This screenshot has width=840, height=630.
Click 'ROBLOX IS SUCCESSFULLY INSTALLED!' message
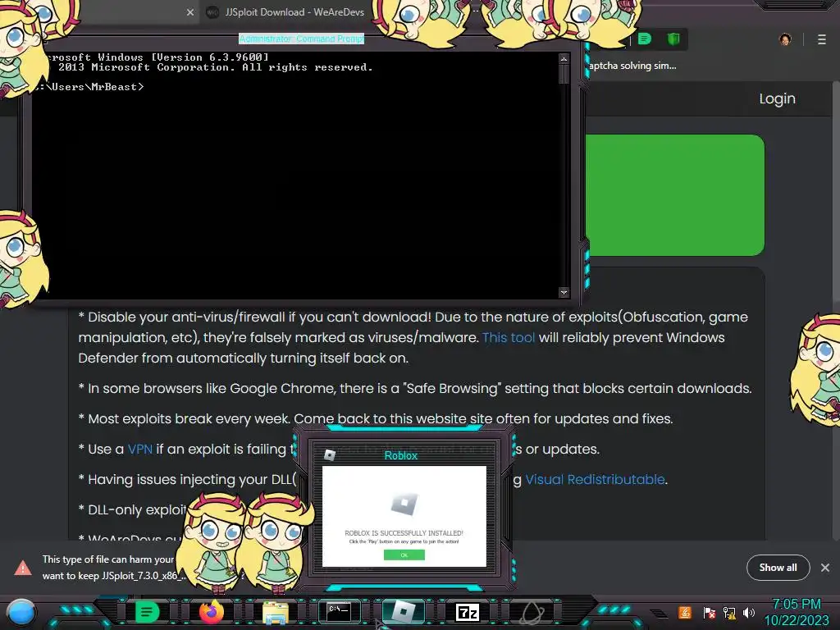404,533
